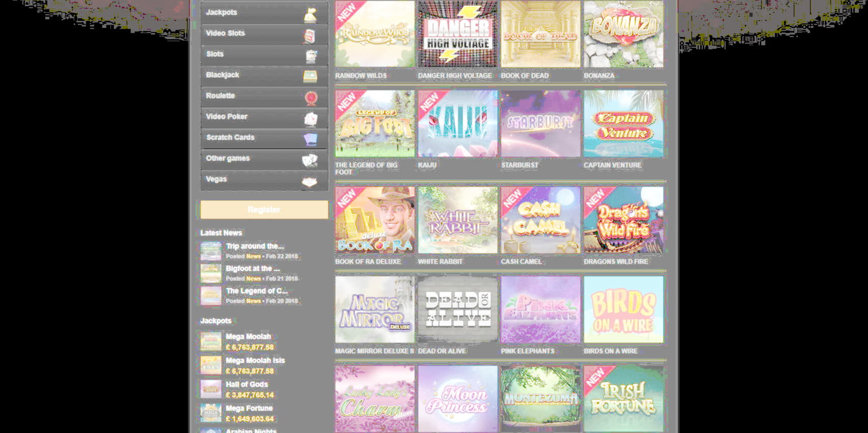Screen dimensions: 868x433
Task: Click the scratch card icon
Action: tap(310, 139)
